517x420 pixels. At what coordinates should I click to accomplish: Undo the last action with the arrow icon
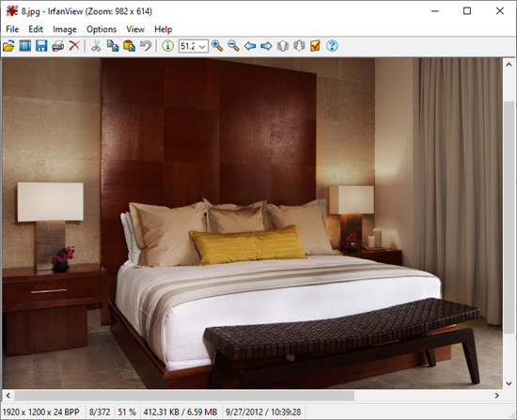[x=146, y=46]
